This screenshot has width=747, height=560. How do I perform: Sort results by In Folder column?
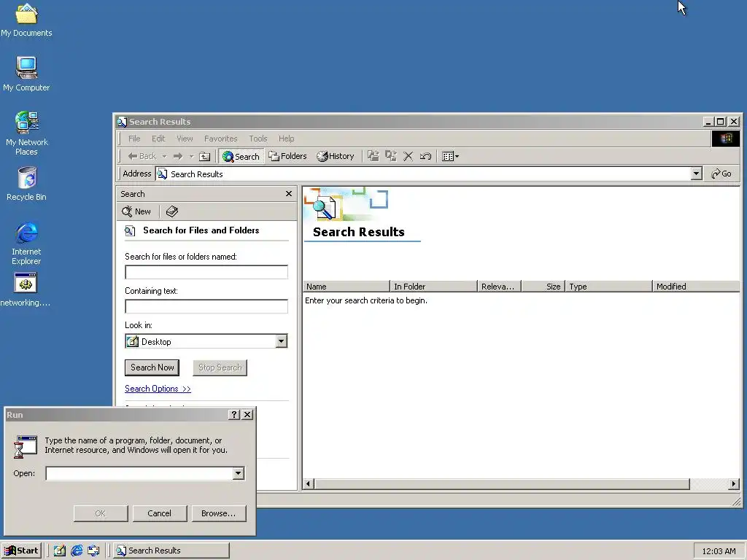pyautogui.click(x=433, y=286)
